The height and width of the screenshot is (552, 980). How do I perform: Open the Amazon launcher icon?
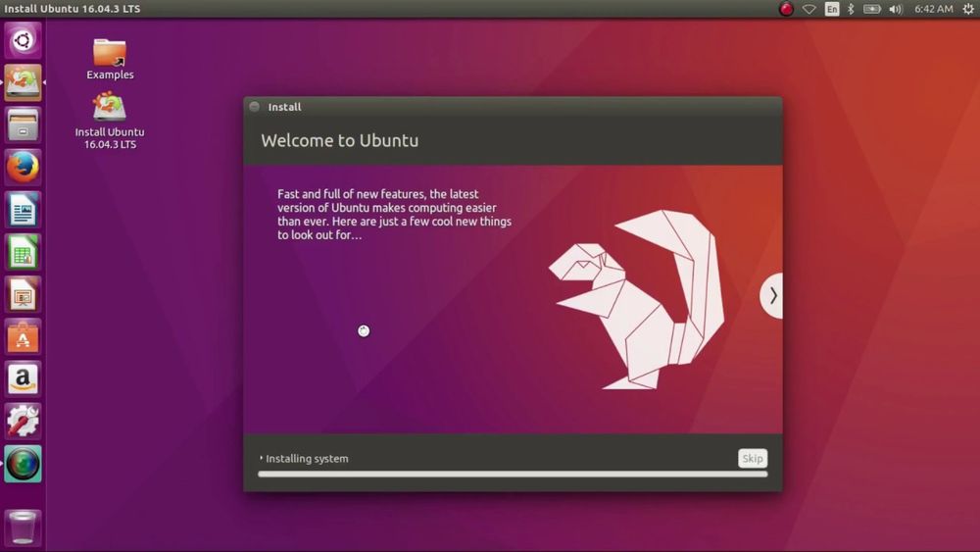pos(24,378)
